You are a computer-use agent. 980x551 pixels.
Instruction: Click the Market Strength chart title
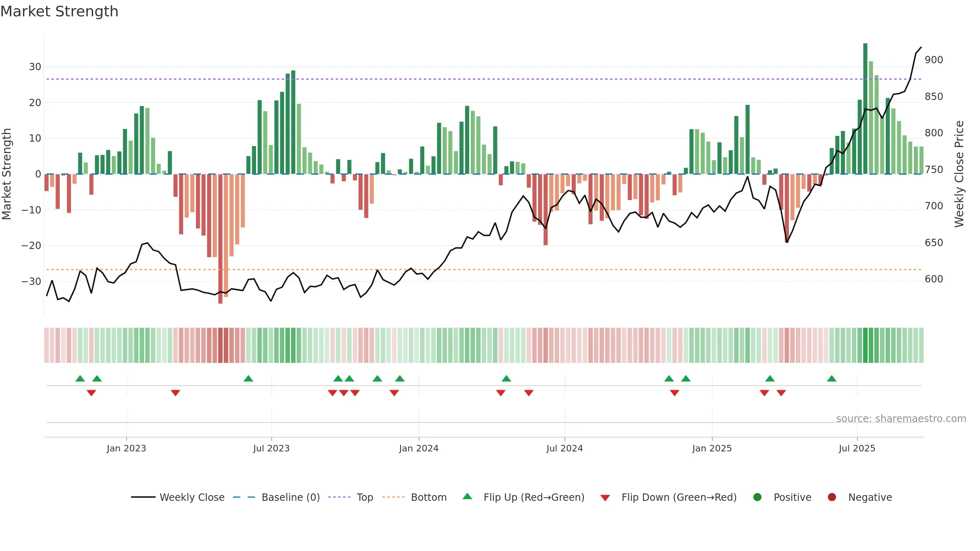59,11
